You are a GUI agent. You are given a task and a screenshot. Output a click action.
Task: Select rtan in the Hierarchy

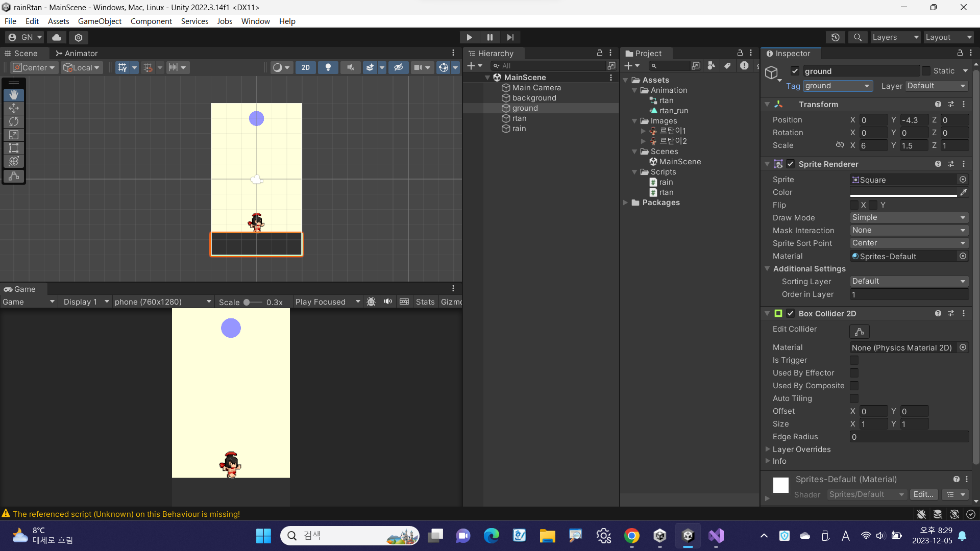point(519,118)
